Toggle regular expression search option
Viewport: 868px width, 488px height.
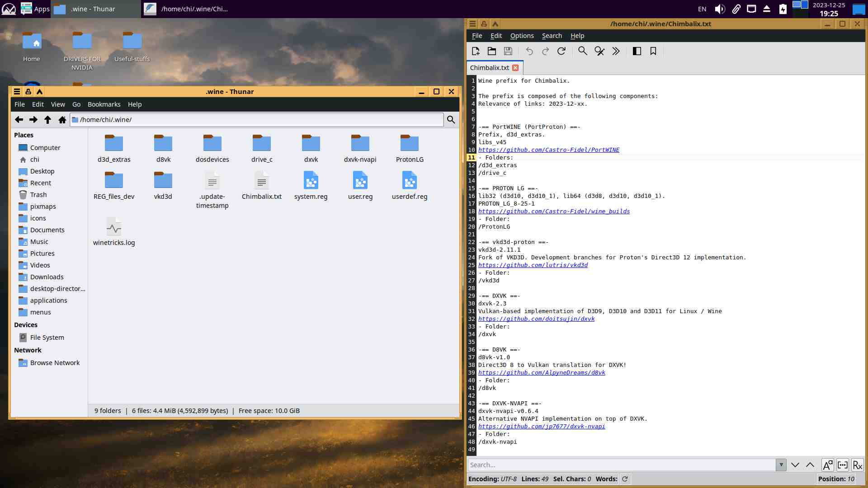click(x=858, y=465)
